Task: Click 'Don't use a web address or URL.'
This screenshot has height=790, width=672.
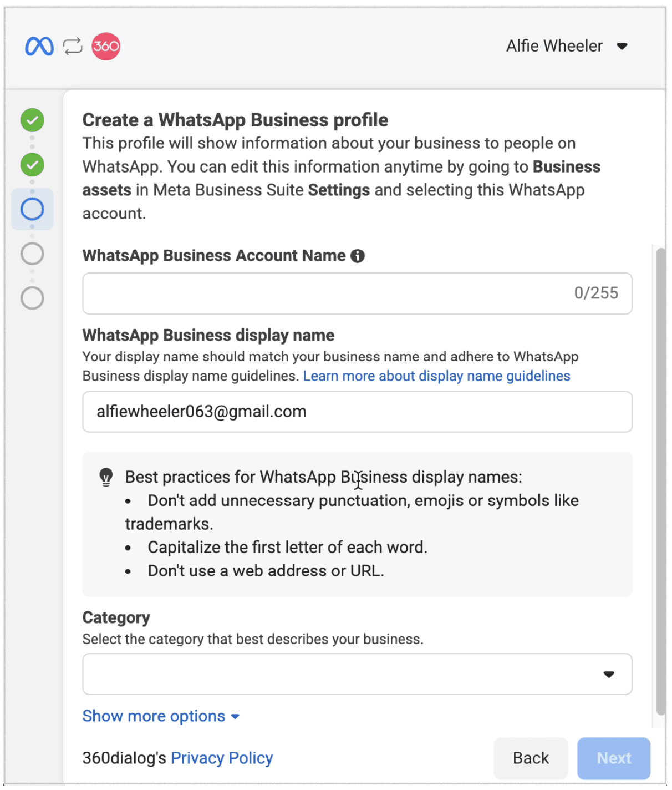Action: point(266,571)
